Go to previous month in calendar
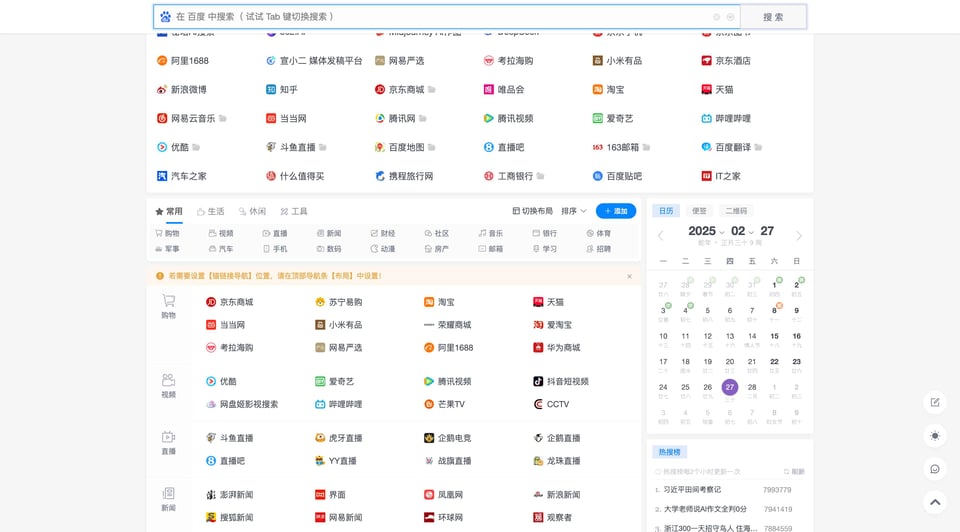Image resolution: width=960 pixels, height=532 pixels. pyautogui.click(x=661, y=236)
